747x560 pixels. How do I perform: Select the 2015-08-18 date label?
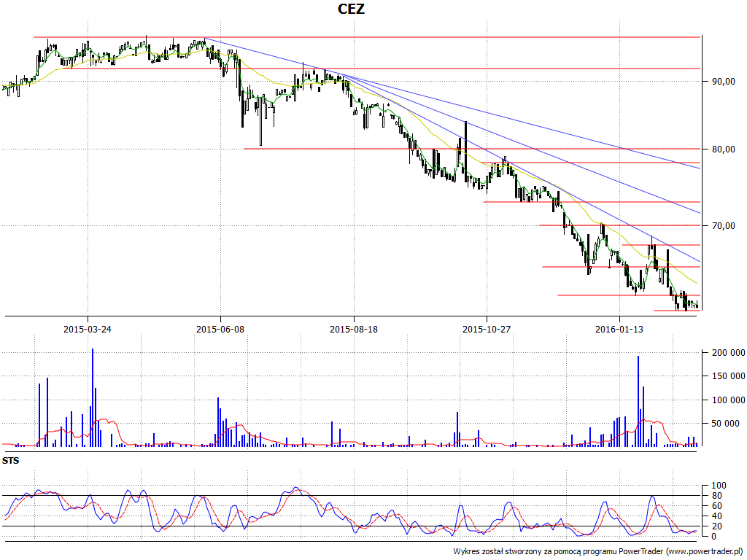click(354, 329)
